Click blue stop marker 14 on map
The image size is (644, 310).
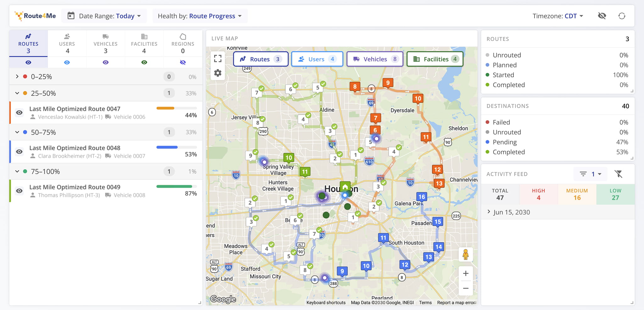[439, 247]
